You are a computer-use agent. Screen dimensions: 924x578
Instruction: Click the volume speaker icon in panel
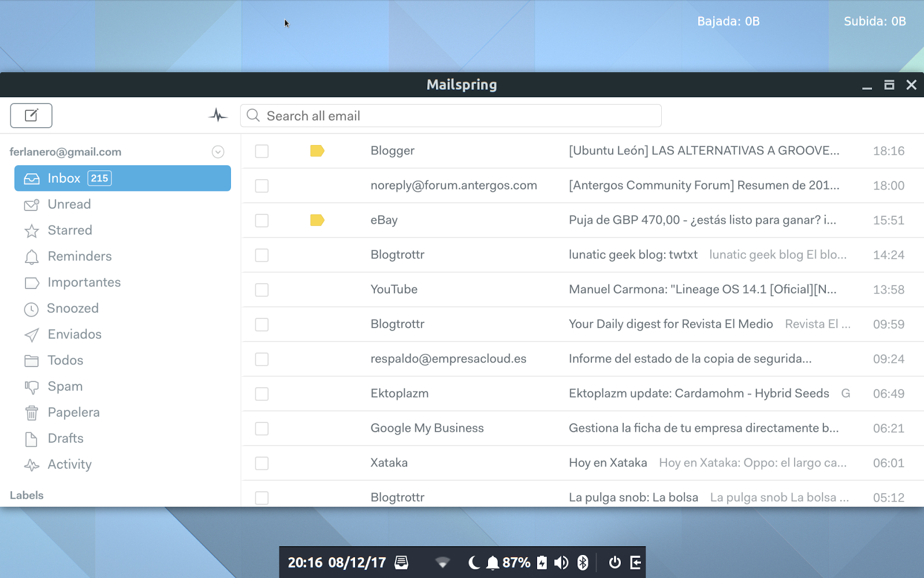click(561, 562)
